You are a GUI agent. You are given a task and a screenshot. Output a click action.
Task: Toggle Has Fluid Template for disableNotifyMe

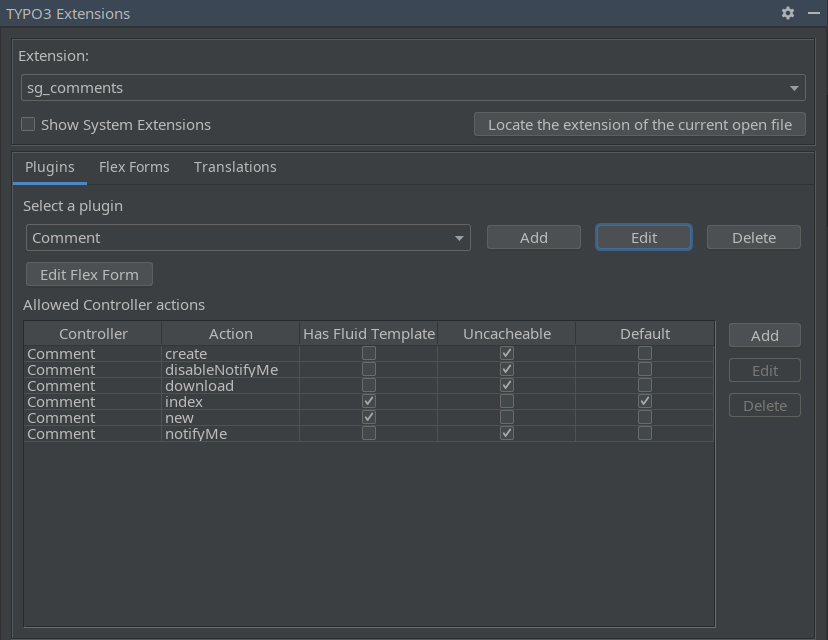(369, 369)
